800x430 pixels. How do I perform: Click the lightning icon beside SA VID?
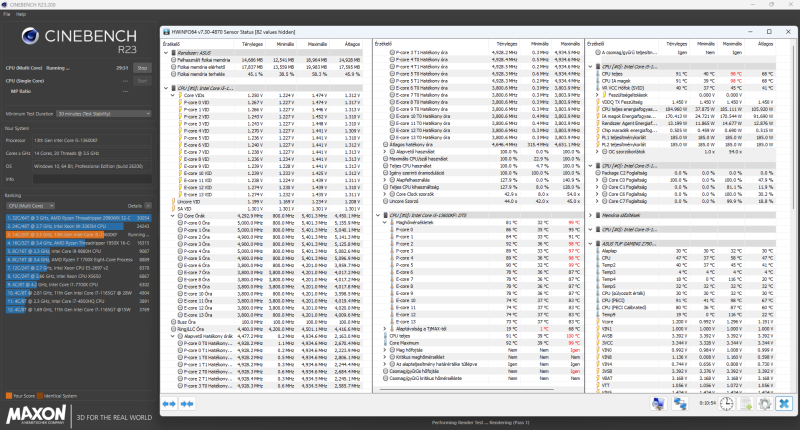173,209
